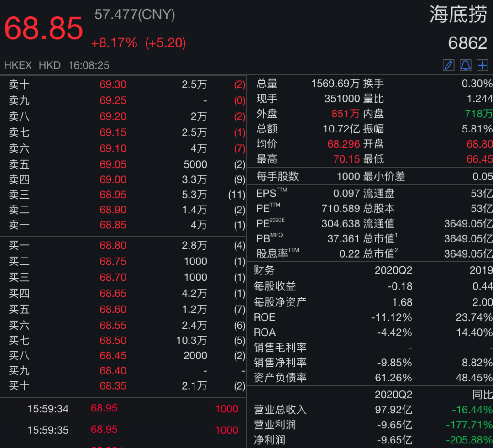Click the pencil edit icon
The height and width of the screenshot is (448, 493).
(x=448, y=65)
